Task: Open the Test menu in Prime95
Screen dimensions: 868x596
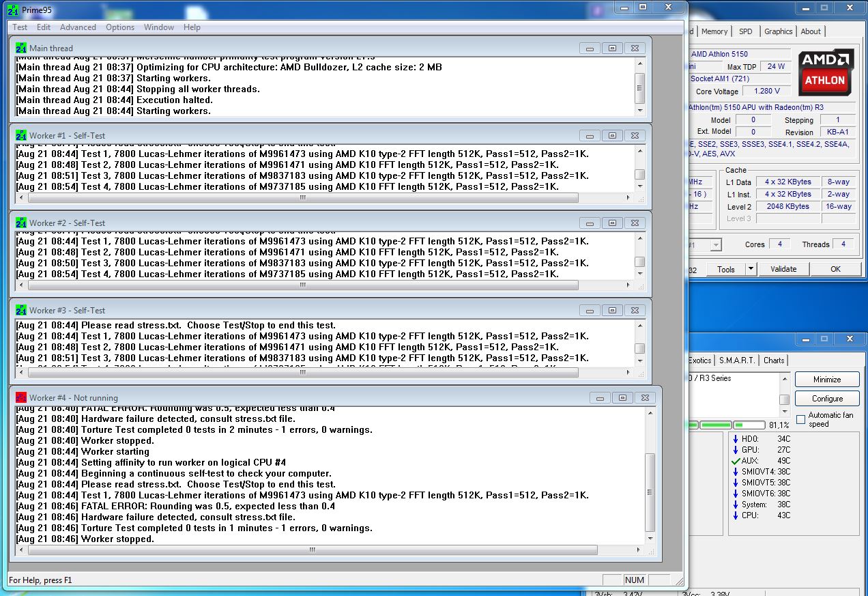Action: point(20,27)
